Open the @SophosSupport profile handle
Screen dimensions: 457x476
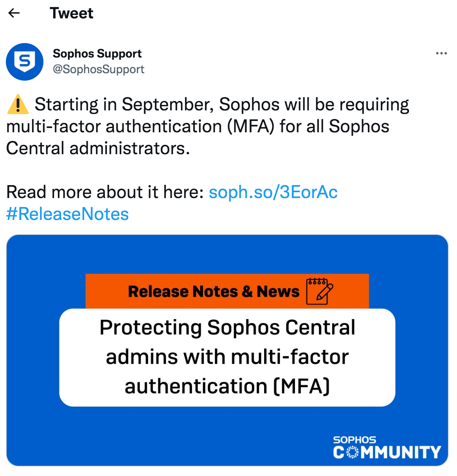pos(99,69)
